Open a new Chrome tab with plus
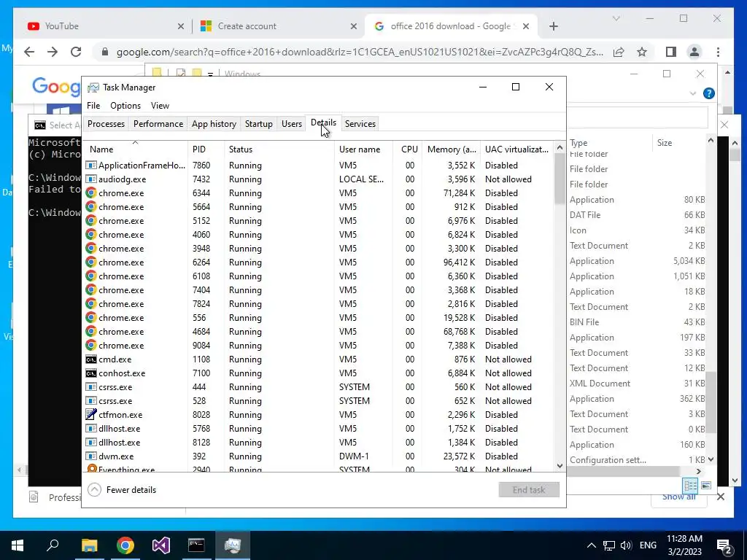The image size is (747, 560). tap(554, 26)
